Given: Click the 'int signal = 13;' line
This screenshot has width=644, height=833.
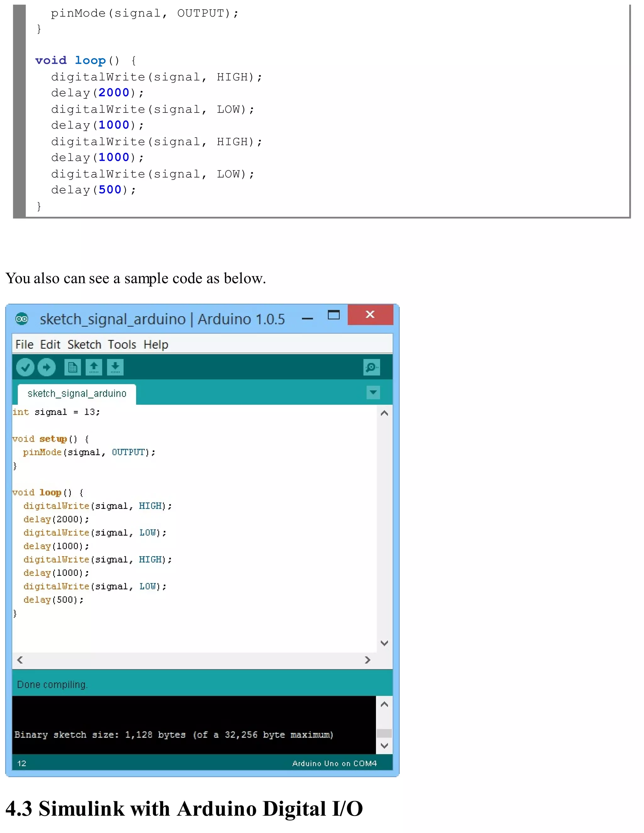Looking at the screenshot, I should (x=56, y=412).
